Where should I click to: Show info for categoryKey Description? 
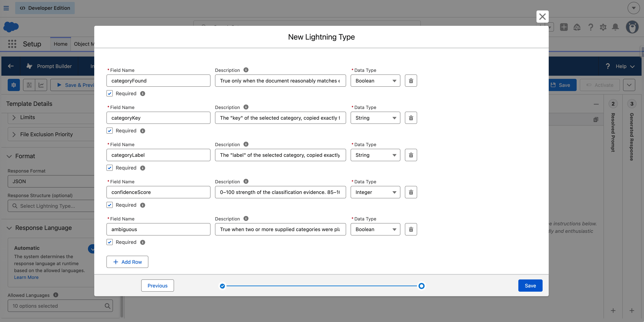(246, 107)
